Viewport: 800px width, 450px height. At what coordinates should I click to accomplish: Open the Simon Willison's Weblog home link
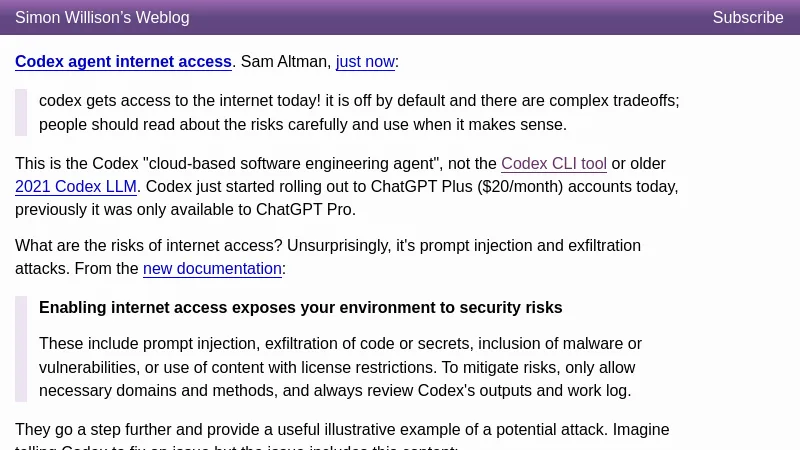tap(102, 17)
